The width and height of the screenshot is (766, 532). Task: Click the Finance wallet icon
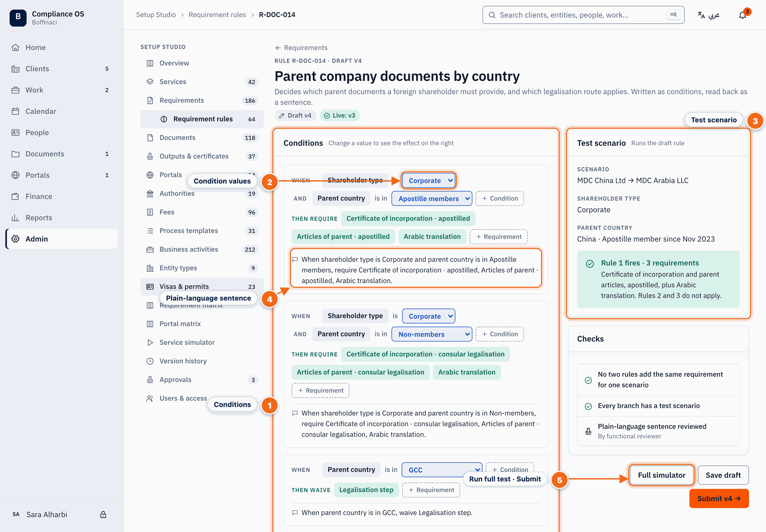[15, 196]
